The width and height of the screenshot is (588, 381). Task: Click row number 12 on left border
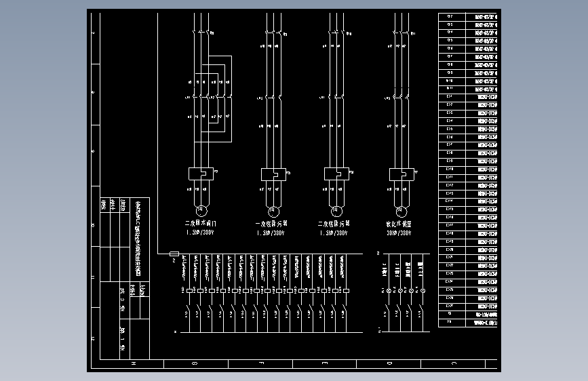[x=93, y=338]
